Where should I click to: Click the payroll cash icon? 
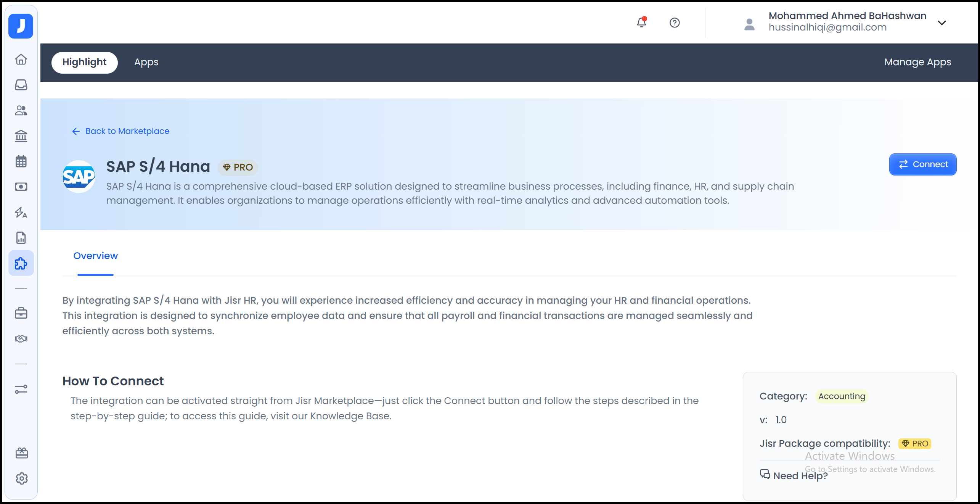pyautogui.click(x=21, y=187)
